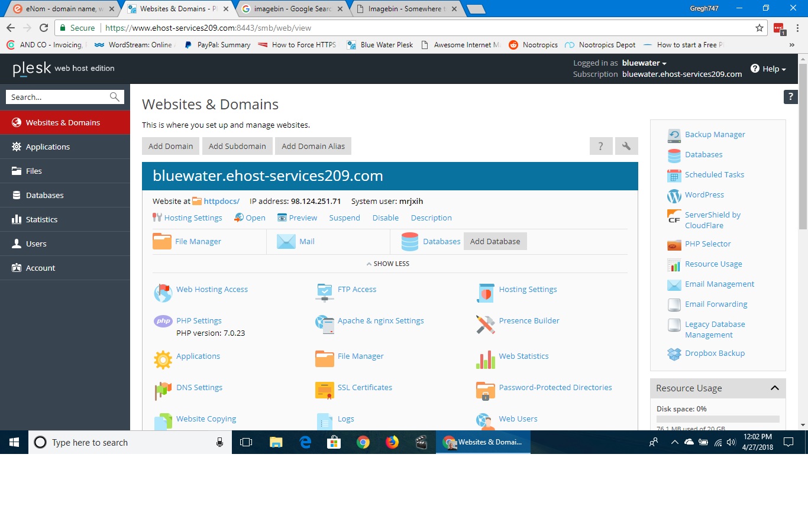Image resolution: width=808 pixels, height=532 pixels.
Task: Click the Applications gear icon in domain tools
Action: (163, 359)
